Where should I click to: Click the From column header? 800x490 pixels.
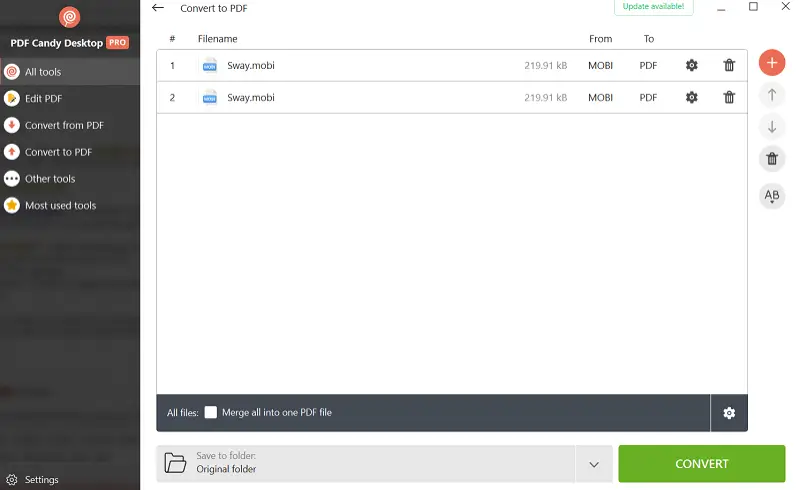[x=601, y=39]
